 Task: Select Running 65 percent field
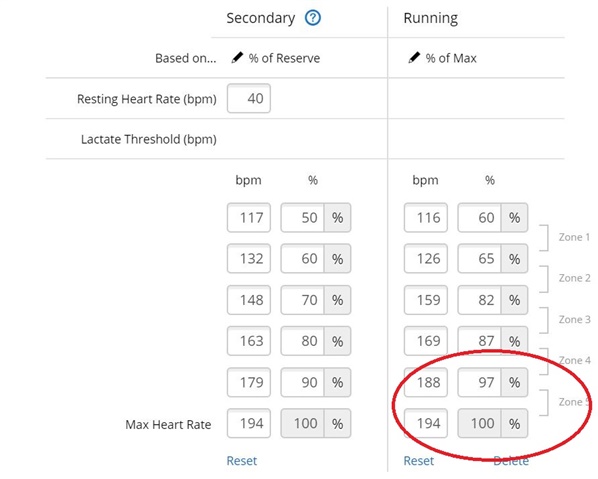point(479,259)
